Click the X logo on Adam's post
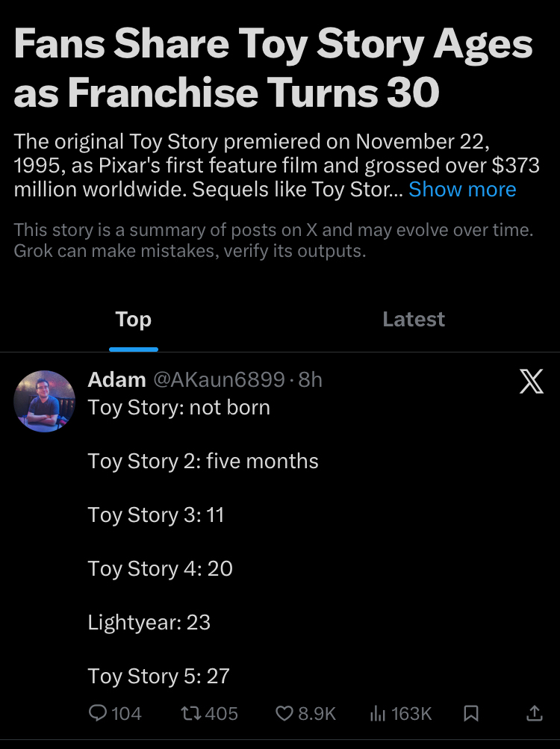Screen dimensions: 560x749 coord(531,382)
